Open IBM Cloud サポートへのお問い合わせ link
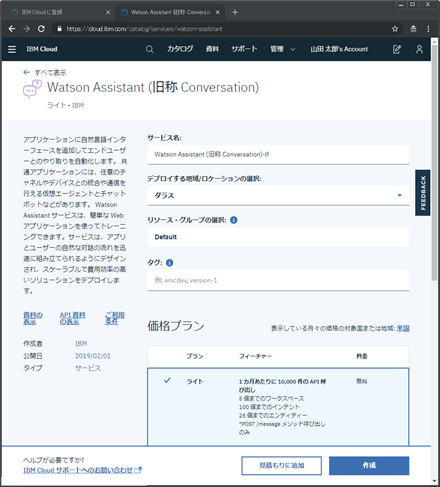The width and height of the screenshot is (440, 487). [82, 470]
